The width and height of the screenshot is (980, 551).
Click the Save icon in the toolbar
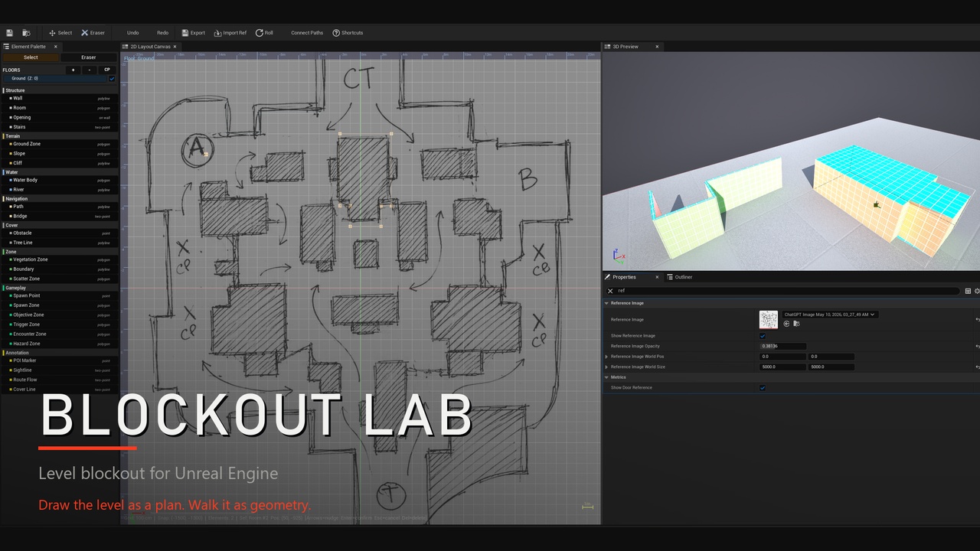10,33
